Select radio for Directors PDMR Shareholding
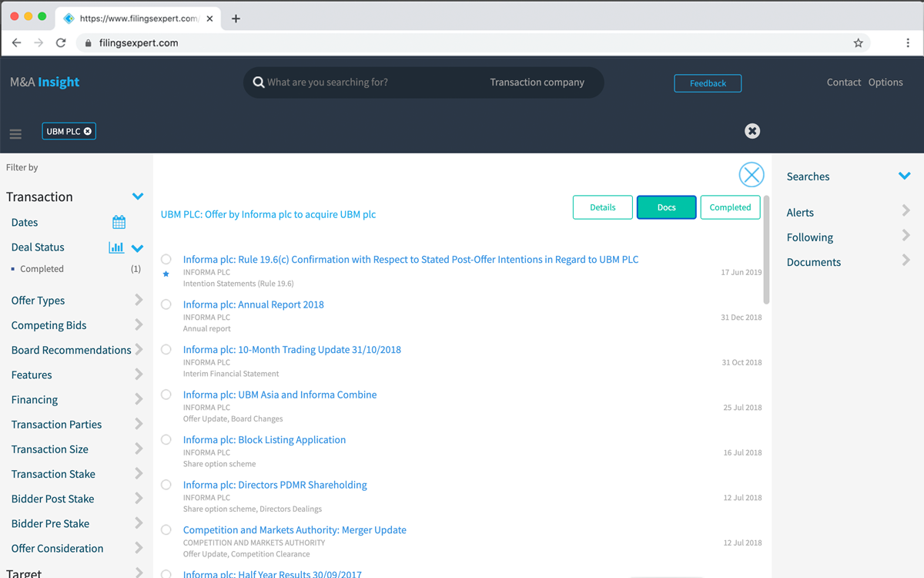The image size is (924, 578). pyautogui.click(x=166, y=485)
